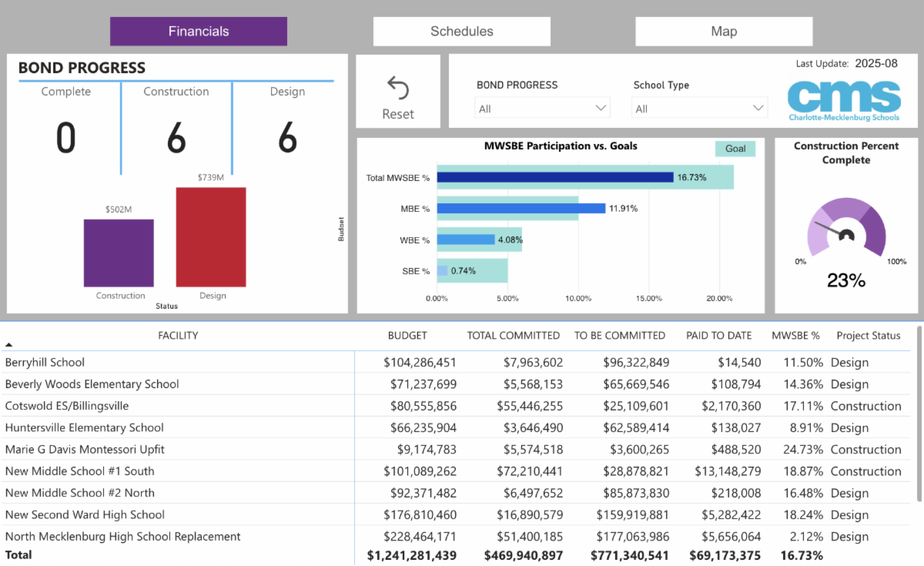This screenshot has height=566, width=924.
Task: Click the Goal legend swatch
Action: (735, 149)
